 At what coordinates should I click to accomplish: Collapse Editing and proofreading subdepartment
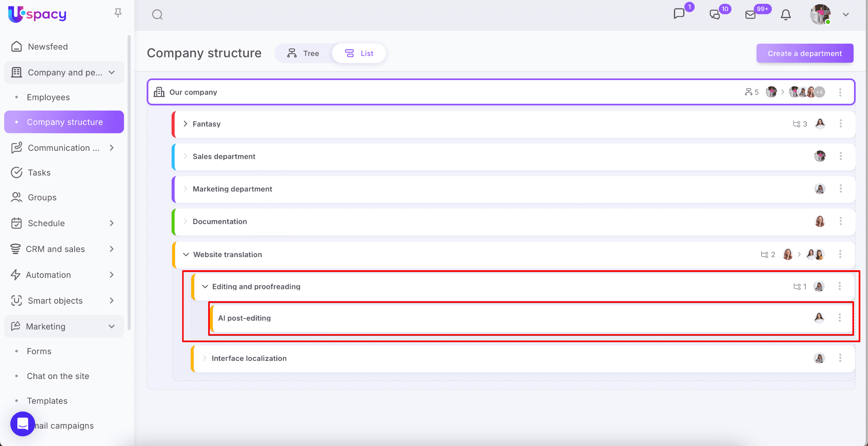point(205,287)
